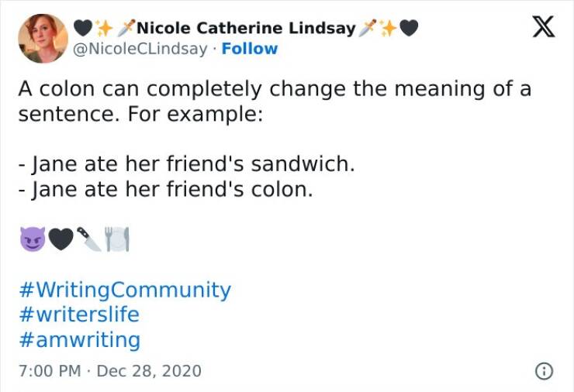Open the #amwriting hashtag
This screenshot has width=574, height=392.
[78, 339]
